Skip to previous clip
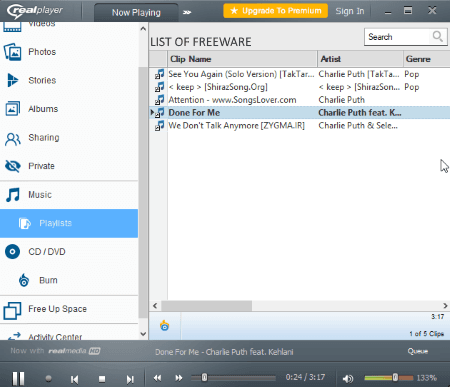Screen dimensions: 450x387 click(75, 379)
